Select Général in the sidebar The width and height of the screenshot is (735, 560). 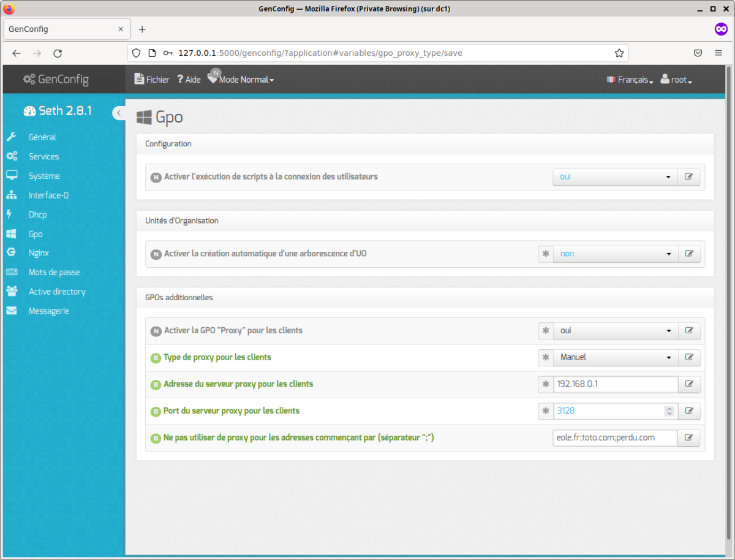click(42, 137)
